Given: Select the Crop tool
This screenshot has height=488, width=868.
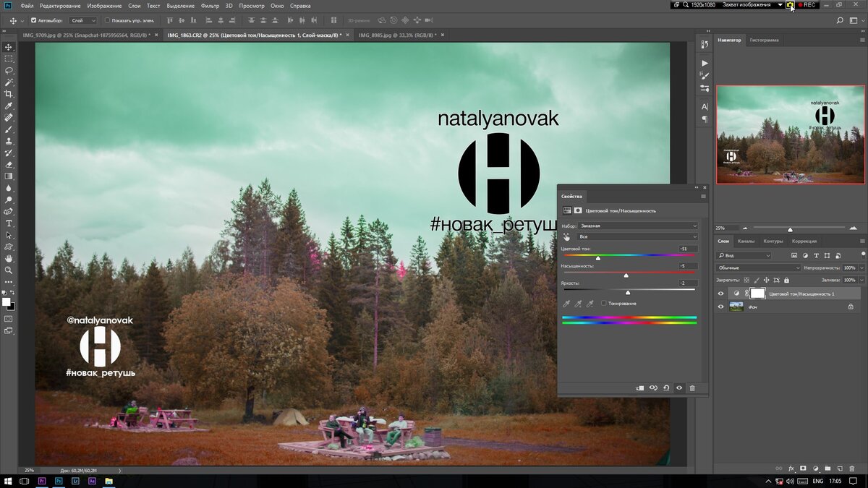Looking at the screenshot, I should 9,94.
